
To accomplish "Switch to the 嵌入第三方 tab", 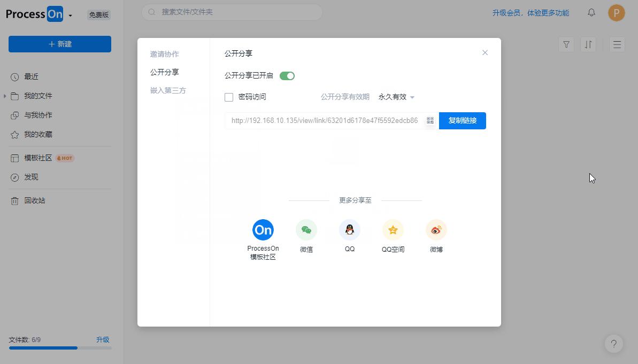I will point(168,90).
